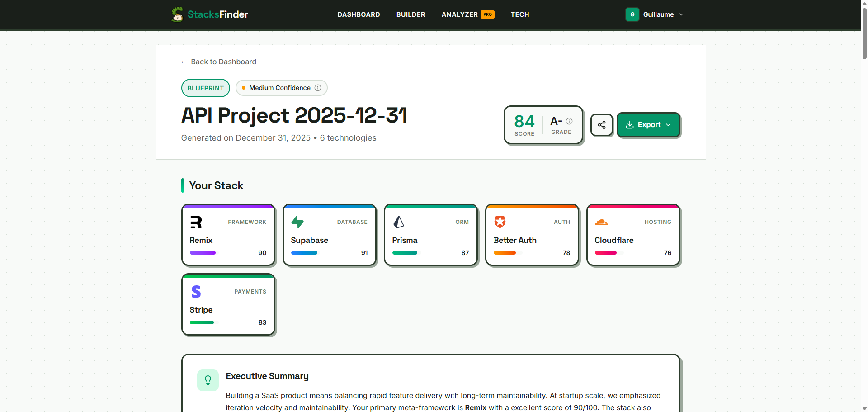Expand the Export options chevron
The height and width of the screenshot is (412, 868).
click(668, 125)
